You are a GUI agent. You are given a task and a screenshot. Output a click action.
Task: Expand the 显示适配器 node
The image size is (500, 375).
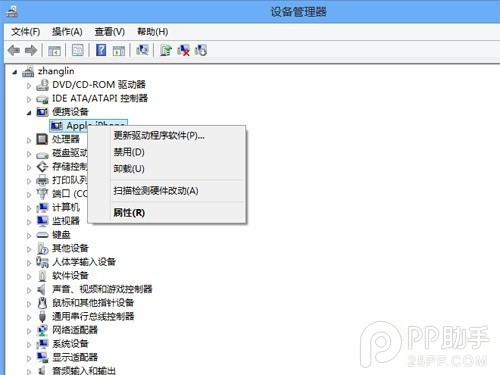(x=29, y=358)
